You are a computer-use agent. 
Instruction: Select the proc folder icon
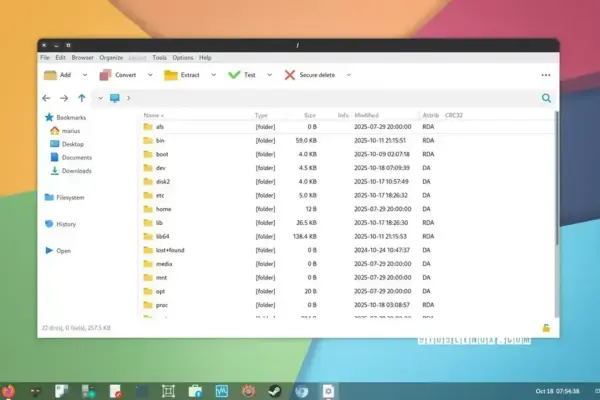tap(148, 305)
